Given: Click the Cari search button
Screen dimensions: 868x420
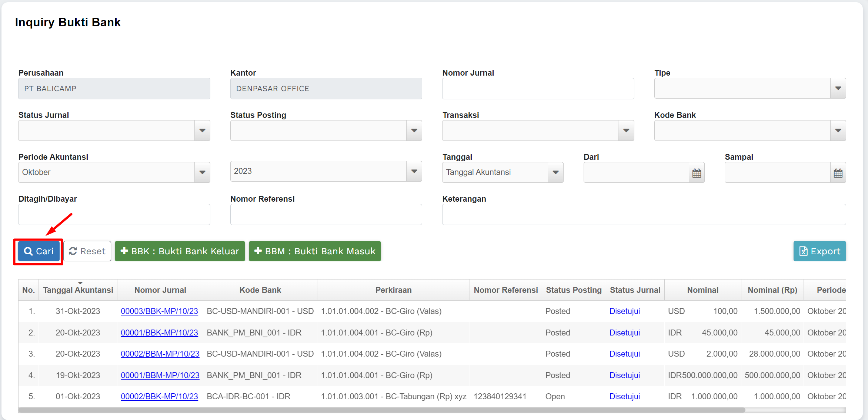Looking at the screenshot, I should point(39,251).
